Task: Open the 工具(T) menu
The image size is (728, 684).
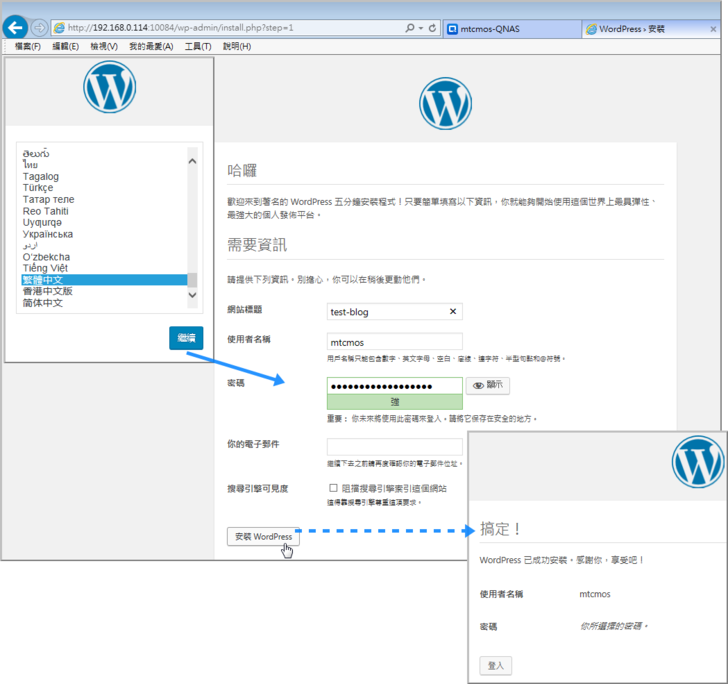Action: (198, 46)
